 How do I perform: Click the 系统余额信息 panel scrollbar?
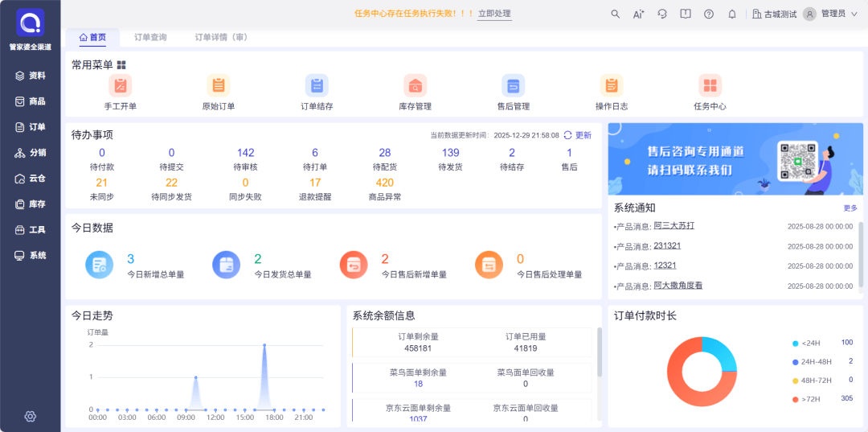tap(599, 352)
